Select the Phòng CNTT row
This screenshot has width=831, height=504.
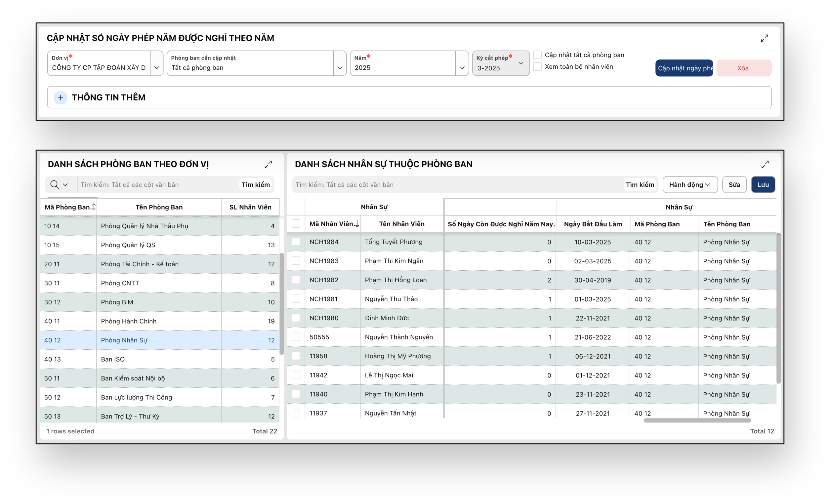(x=159, y=283)
